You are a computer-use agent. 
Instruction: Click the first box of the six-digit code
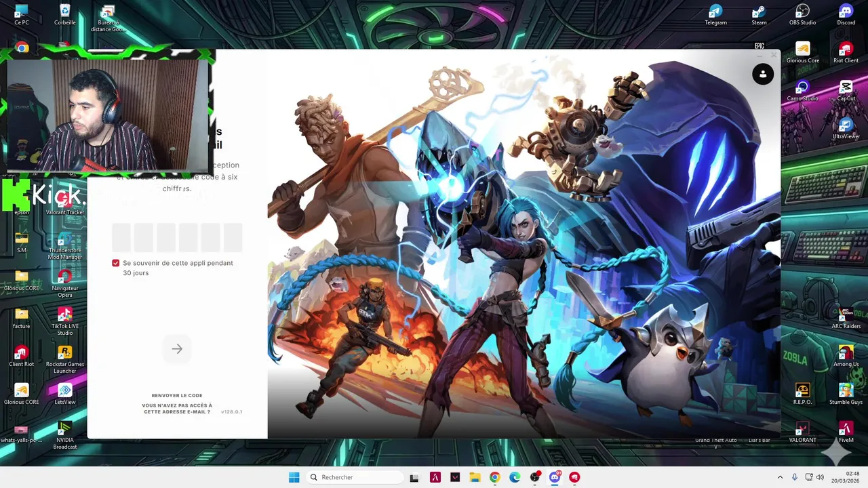pos(121,238)
